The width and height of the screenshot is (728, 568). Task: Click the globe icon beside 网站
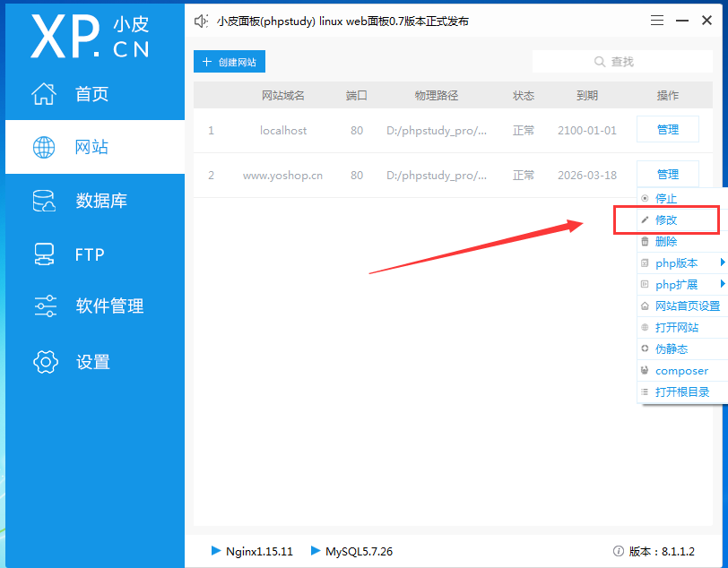[44, 148]
